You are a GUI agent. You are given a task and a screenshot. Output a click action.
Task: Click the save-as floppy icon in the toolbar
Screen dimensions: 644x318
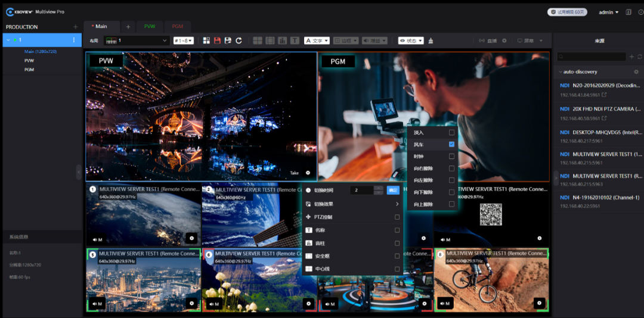pyautogui.click(x=228, y=40)
